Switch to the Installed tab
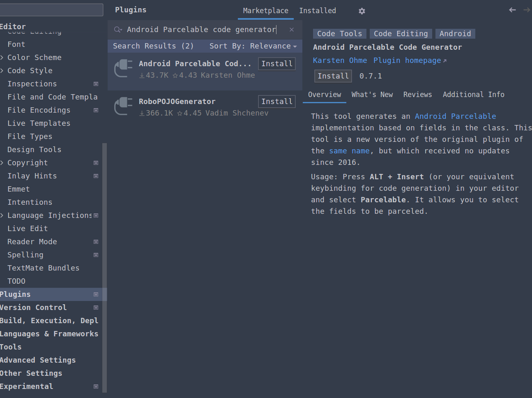The width and height of the screenshot is (532, 398). (318, 11)
